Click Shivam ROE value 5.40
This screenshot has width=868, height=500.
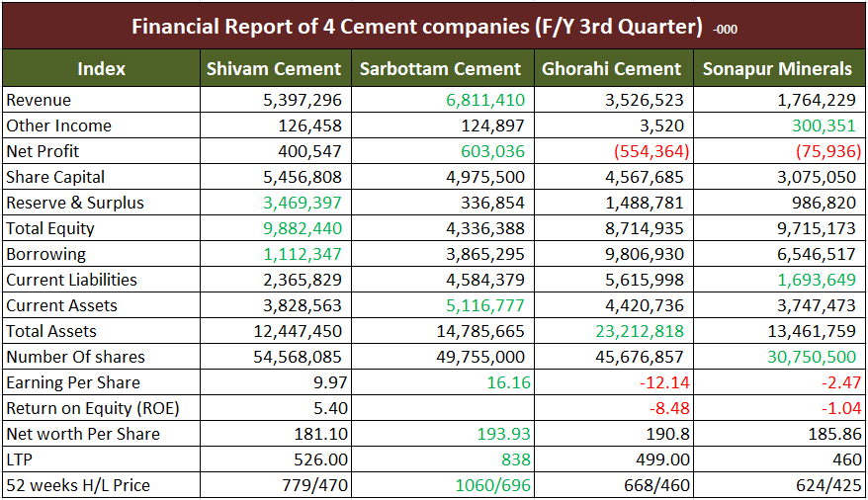[330, 408]
